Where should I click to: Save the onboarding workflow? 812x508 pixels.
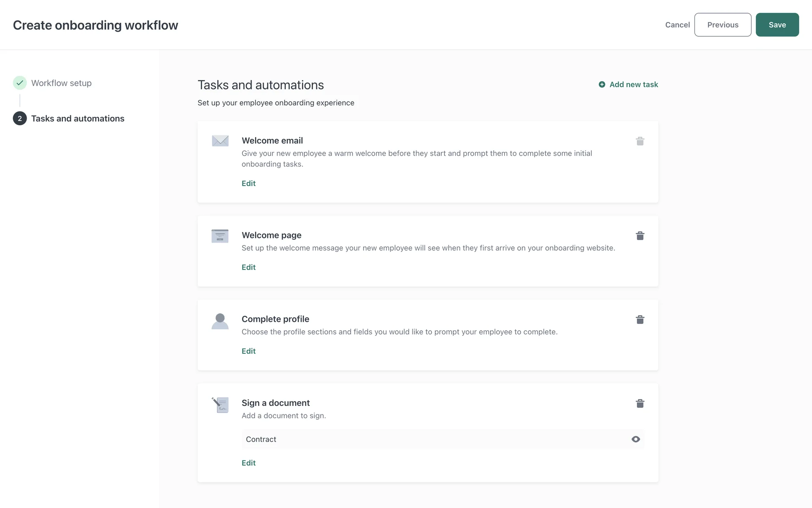click(x=777, y=25)
